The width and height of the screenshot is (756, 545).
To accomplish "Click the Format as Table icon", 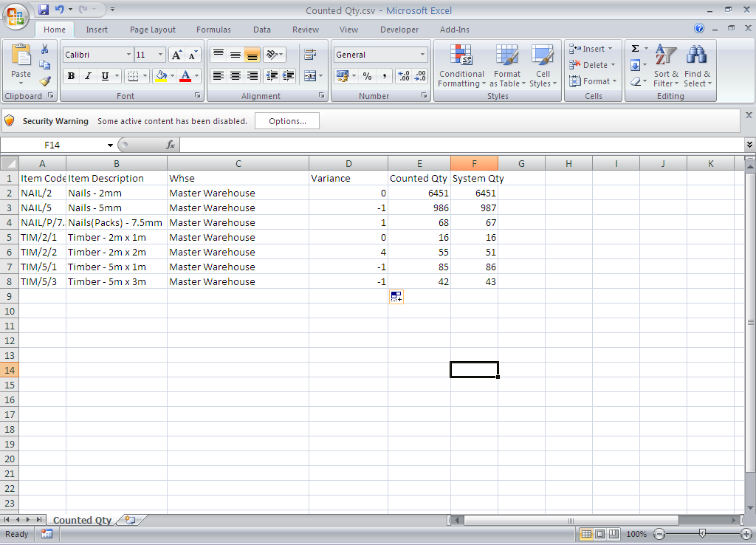I will pyautogui.click(x=507, y=67).
